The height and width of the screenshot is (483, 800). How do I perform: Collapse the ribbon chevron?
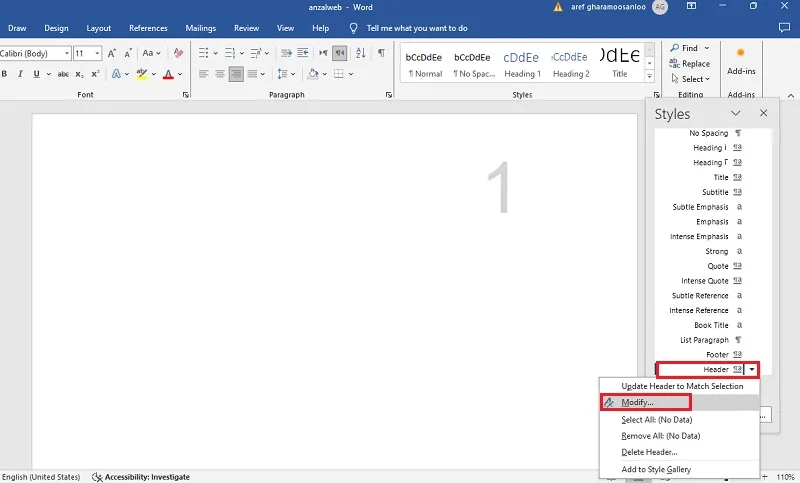pos(790,95)
